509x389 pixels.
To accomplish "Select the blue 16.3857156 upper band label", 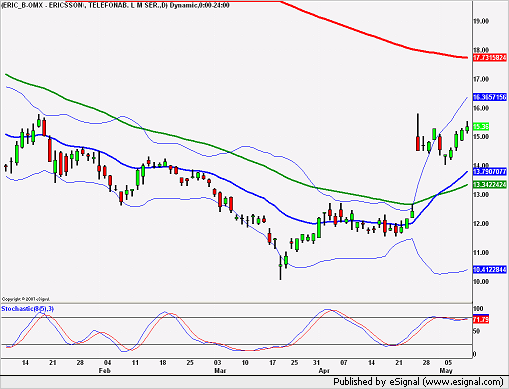I will click(490, 97).
